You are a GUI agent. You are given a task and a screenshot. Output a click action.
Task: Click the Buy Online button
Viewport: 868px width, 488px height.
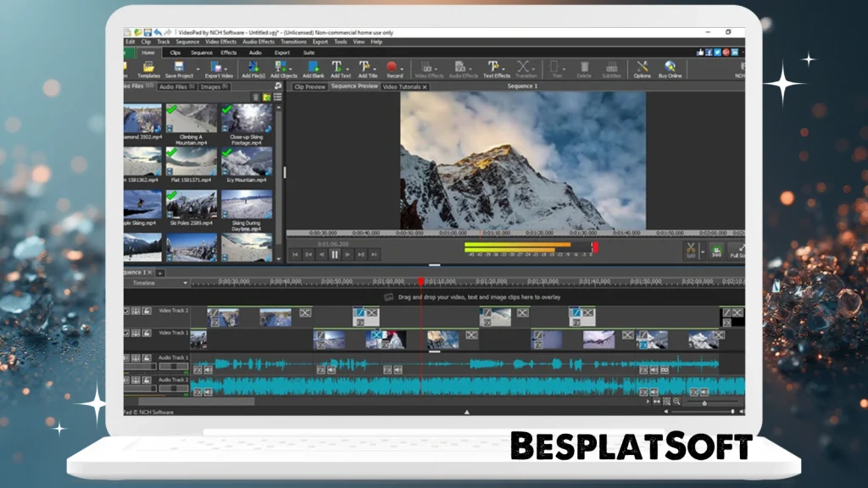pos(670,68)
